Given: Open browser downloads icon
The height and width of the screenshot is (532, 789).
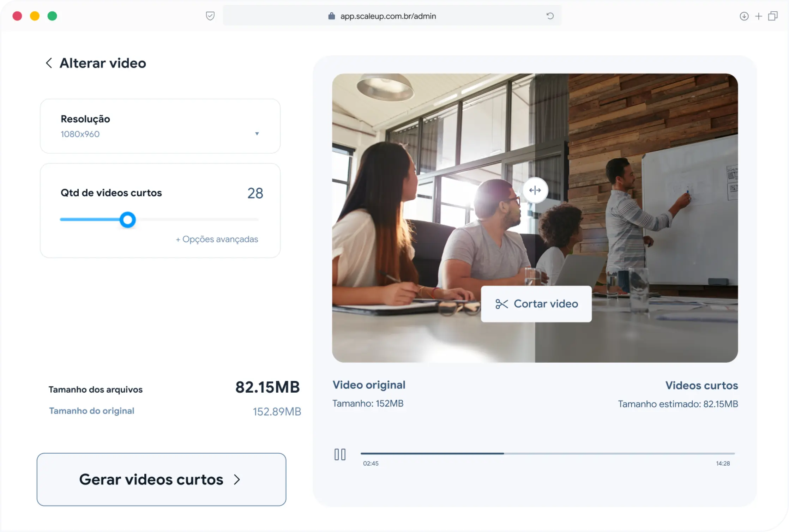Looking at the screenshot, I should click(x=744, y=16).
